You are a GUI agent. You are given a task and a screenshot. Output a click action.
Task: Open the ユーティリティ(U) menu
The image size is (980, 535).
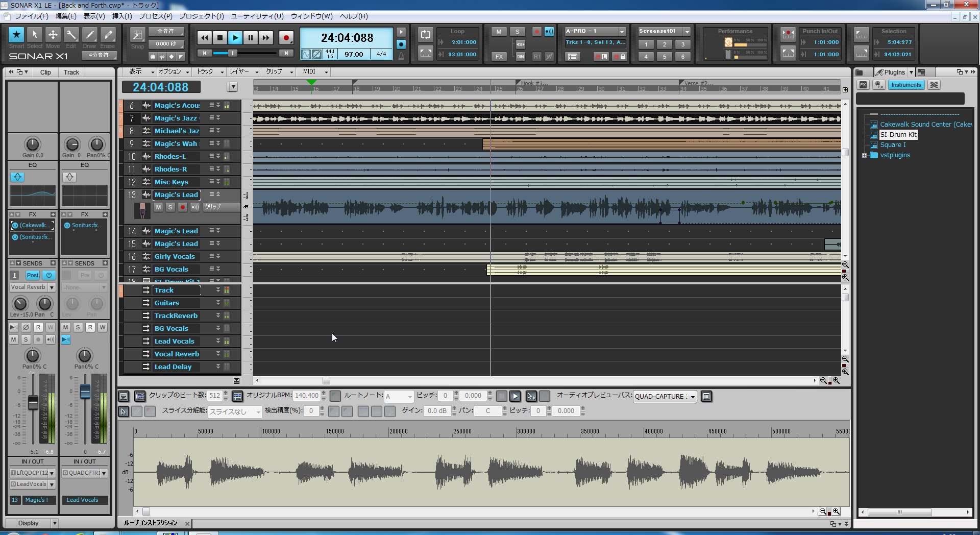tap(257, 16)
